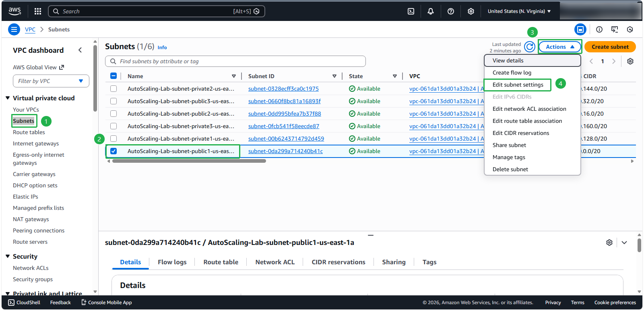Check the private3 subnet row checkbox
Viewport: 644px width, 311px height.
tap(114, 126)
